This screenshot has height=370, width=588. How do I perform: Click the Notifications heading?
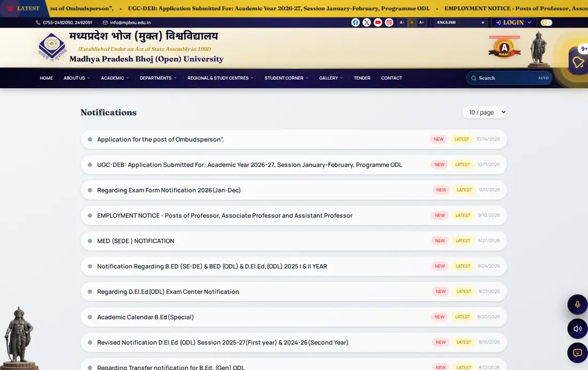[109, 112]
